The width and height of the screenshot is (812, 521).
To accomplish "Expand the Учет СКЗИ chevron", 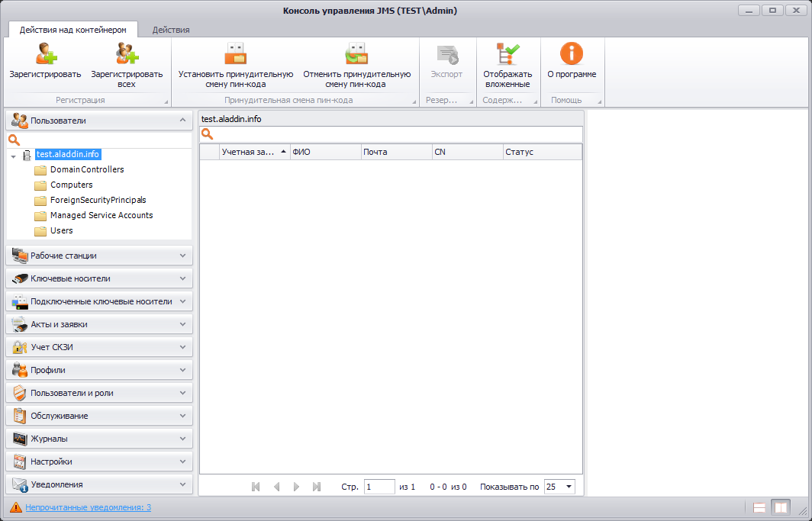I will [183, 347].
